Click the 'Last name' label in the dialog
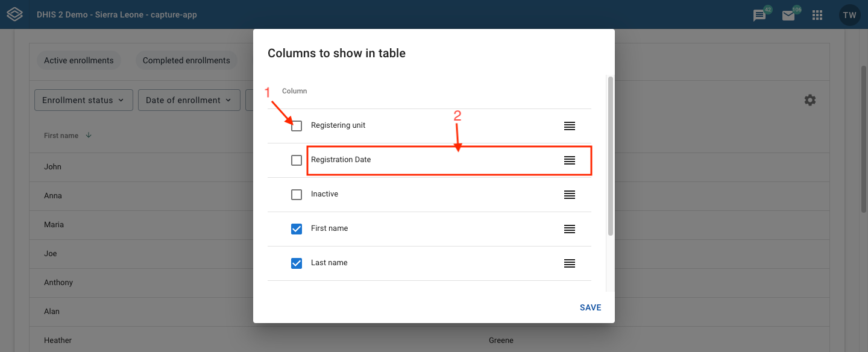The image size is (868, 352). (x=329, y=263)
